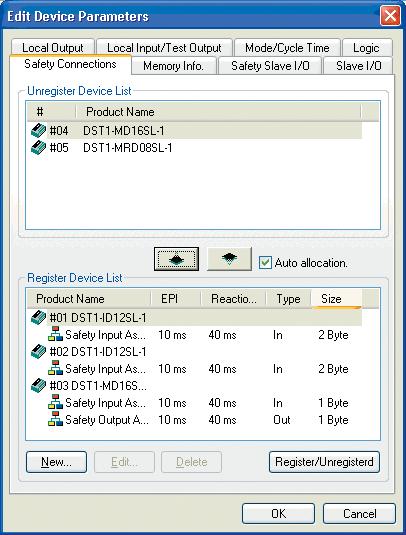Select the Safety Connections tab

click(70, 64)
